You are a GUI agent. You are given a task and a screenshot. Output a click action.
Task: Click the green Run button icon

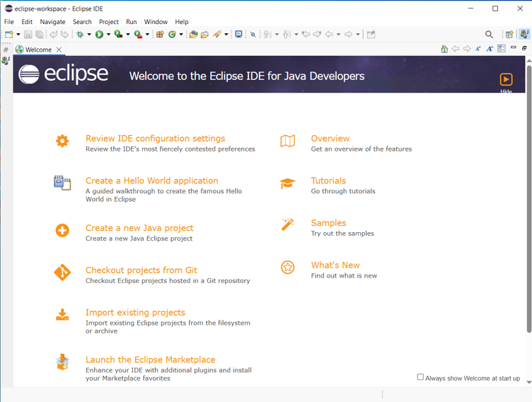click(x=99, y=34)
